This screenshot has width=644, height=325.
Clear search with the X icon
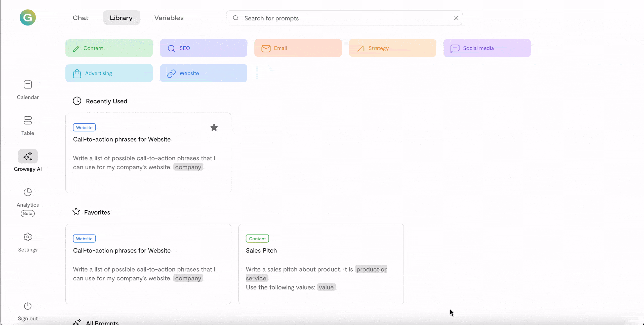coord(456,18)
